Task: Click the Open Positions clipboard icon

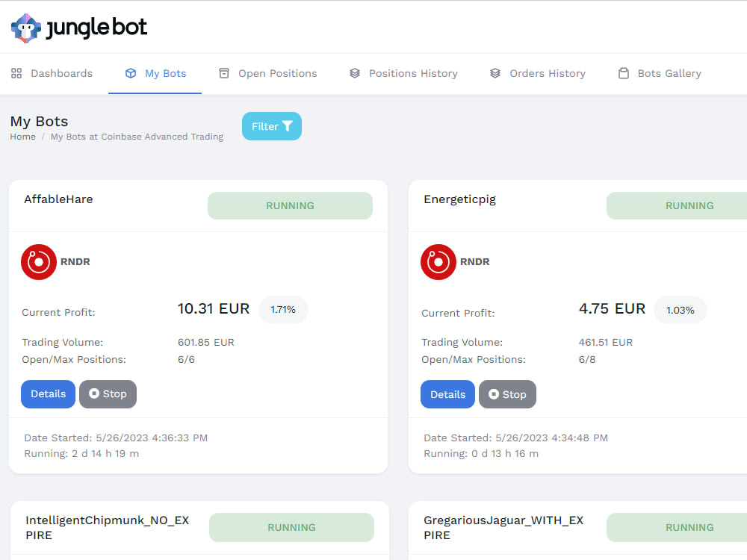Action: (x=223, y=72)
